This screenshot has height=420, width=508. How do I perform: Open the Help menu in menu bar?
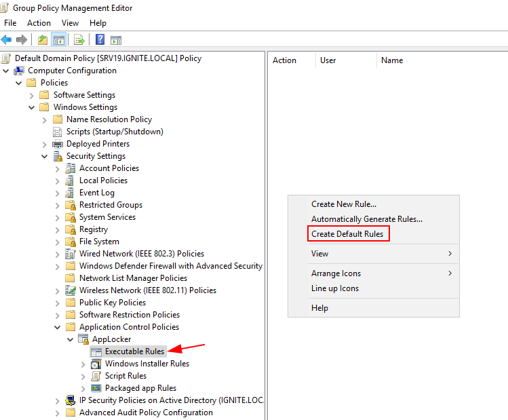tap(98, 23)
